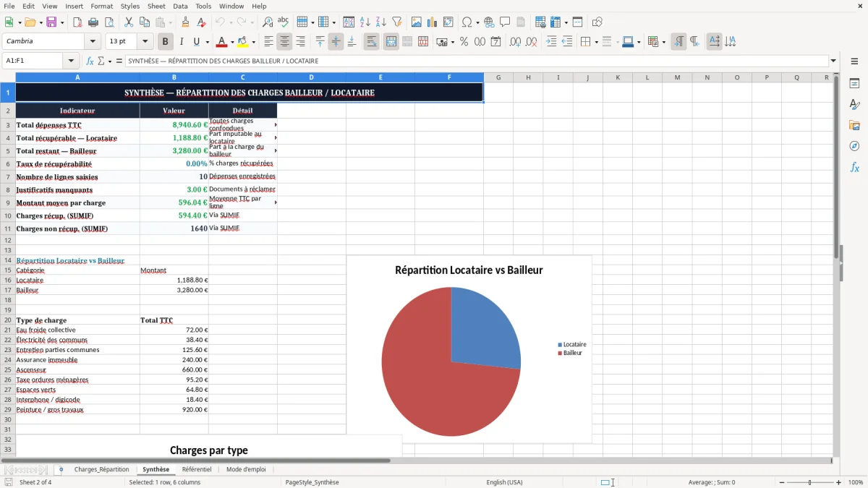Click the PageStyle_Synthèse status field
Screen dimensions: 868x488
pyautogui.click(x=312, y=482)
